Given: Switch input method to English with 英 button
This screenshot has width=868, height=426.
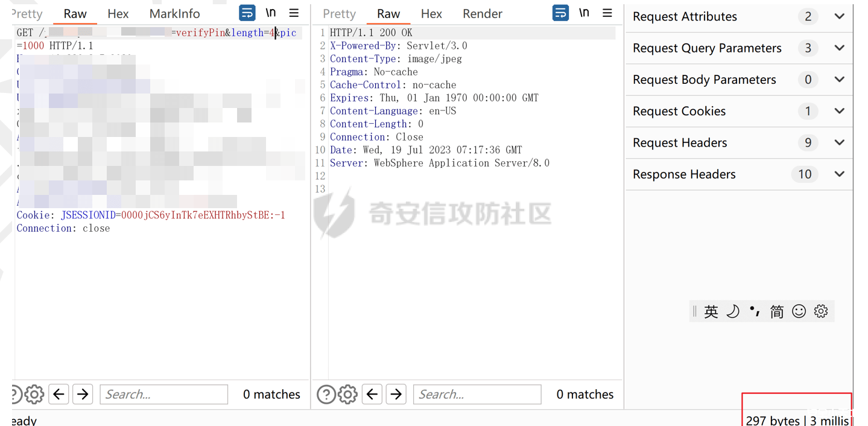Looking at the screenshot, I should point(711,311).
